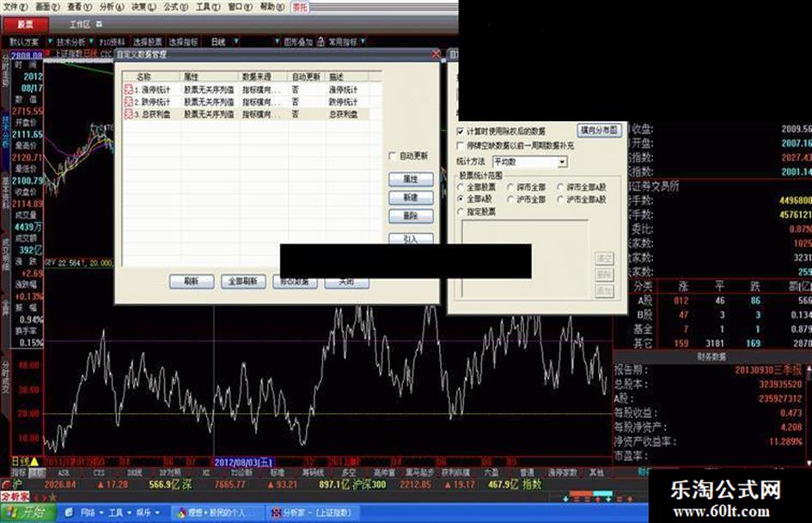
Task: Select the 全部股票 radio button
Action: [x=461, y=187]
